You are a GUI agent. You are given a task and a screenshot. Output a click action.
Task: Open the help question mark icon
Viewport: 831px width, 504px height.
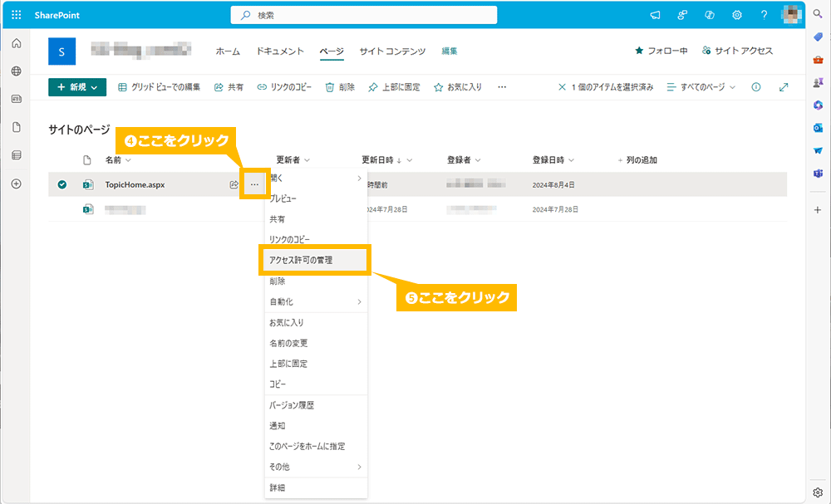[x=764, y=15]
